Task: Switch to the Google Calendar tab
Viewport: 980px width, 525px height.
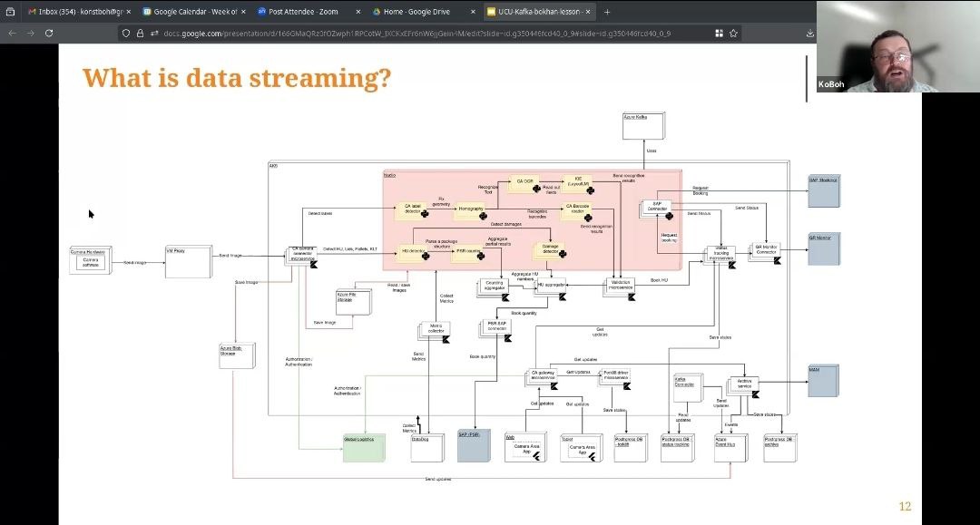Action: coord(194,11)
